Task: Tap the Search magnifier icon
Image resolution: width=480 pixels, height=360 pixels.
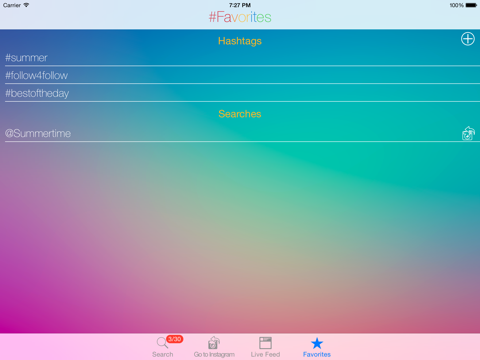Action: click(162, 343)
